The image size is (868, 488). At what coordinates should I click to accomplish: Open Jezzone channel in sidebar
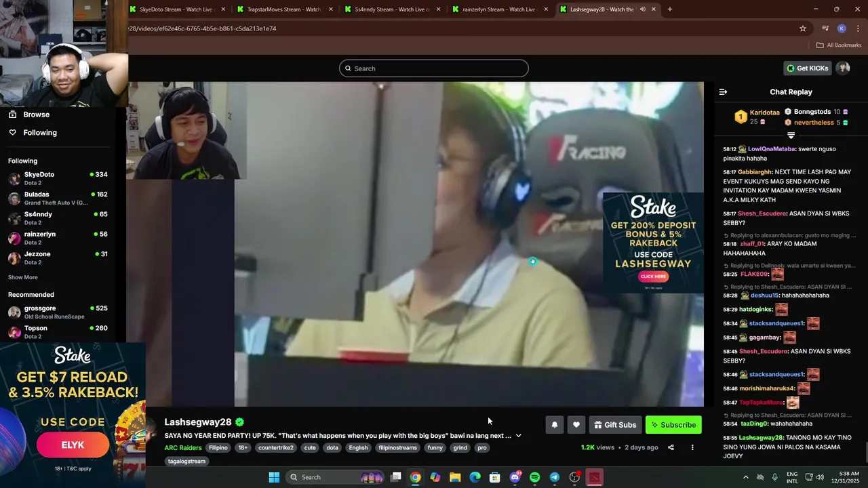[58, 258]
